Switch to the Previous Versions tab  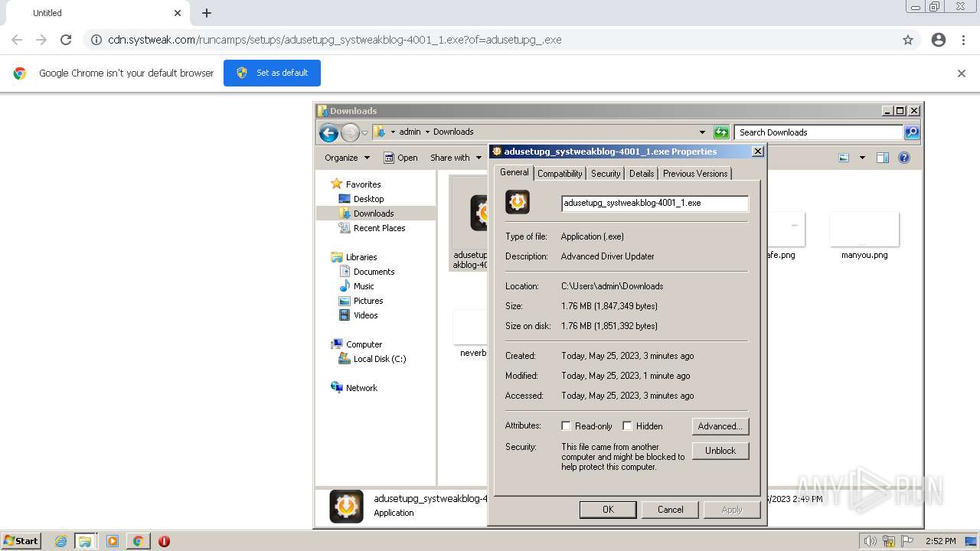click(695, 174)
